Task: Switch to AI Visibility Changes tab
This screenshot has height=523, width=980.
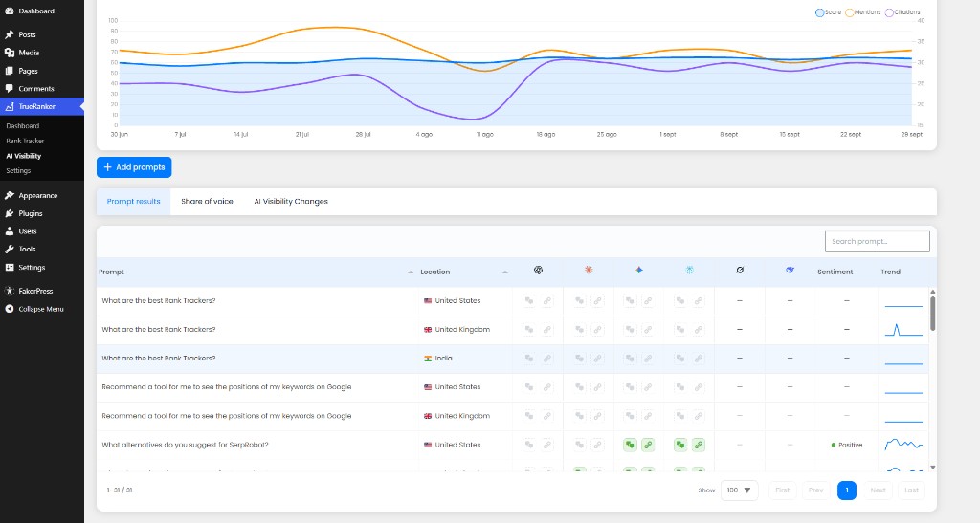Action: [x=291, y=202]
